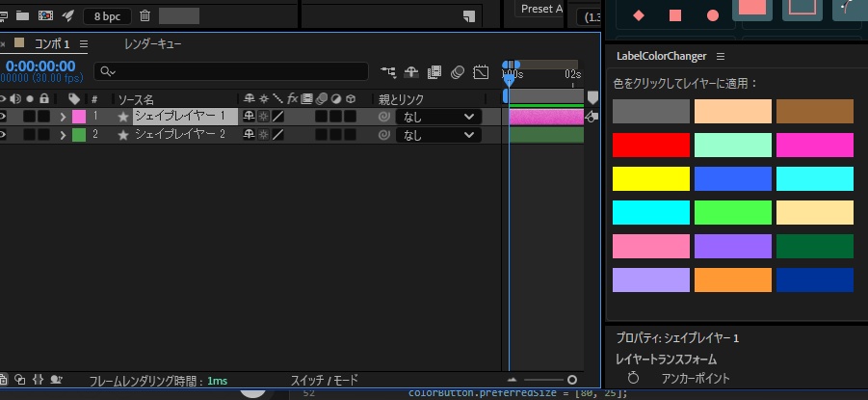Image resolution: width=868 pixels, height=400 pixels.
Task: Select the LabelColorChanger panel tab
Action: [662, 56]
